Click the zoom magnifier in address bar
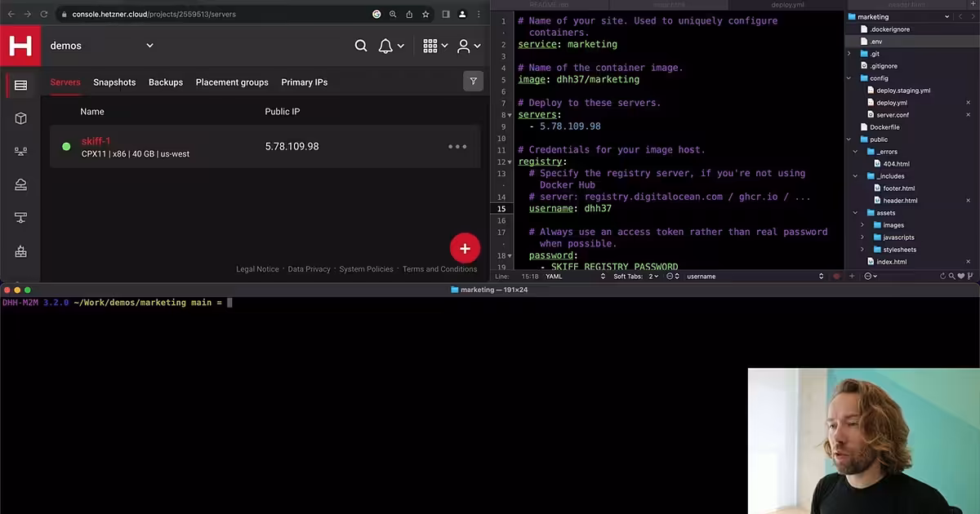980x514 pixels. (x=393, y=14)
